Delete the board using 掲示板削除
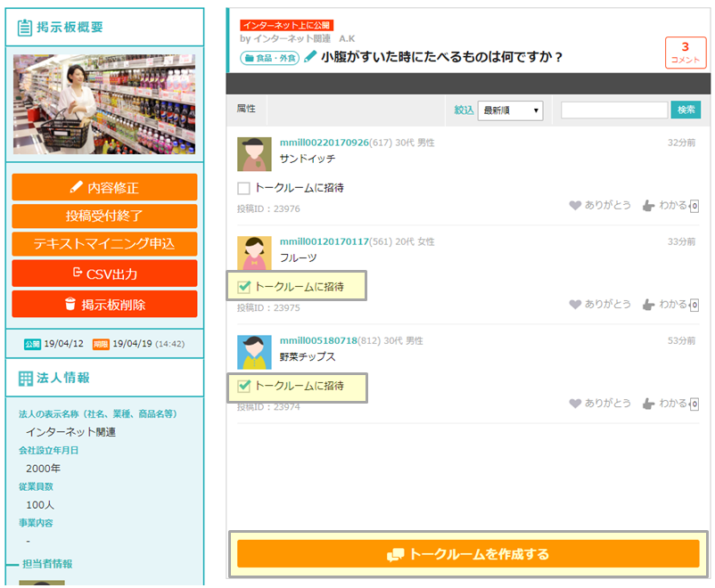This screenshot has height=588, width=715. pyautogui.click(x=104, y=304)
